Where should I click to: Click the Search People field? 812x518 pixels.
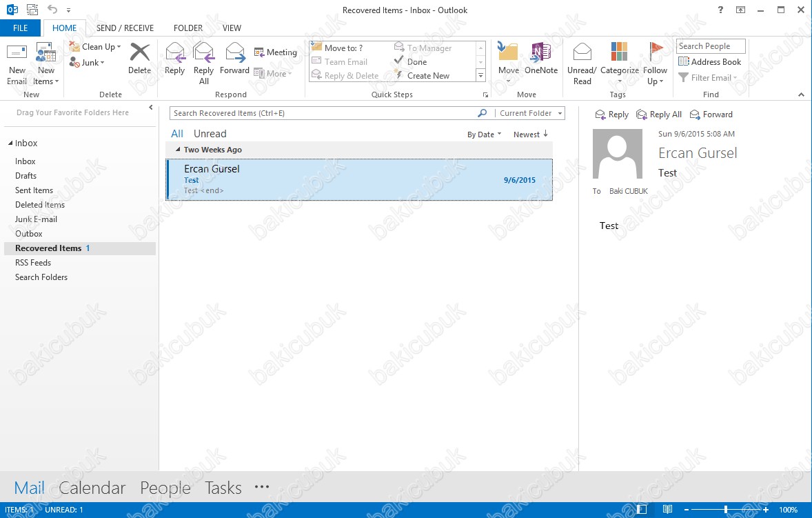coord(711,46)
